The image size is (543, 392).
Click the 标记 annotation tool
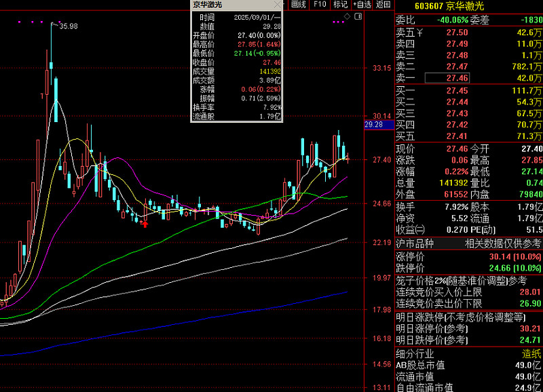[339, 4]
